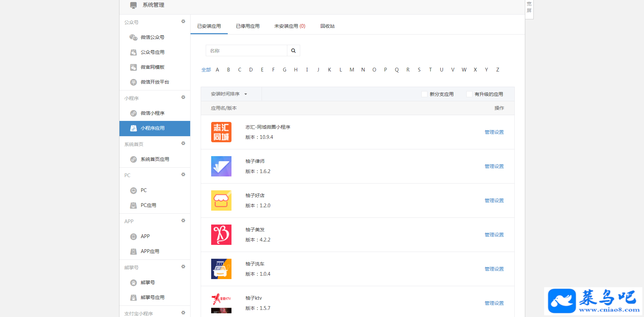The image size is (644, 317).
Task: Switch to the 已安装应用 tab
Action: point(209,26)
